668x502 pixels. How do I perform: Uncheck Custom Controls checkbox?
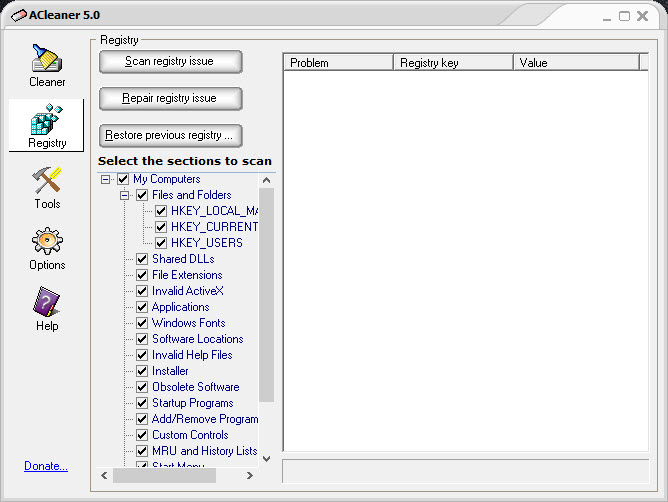[142, 435]
